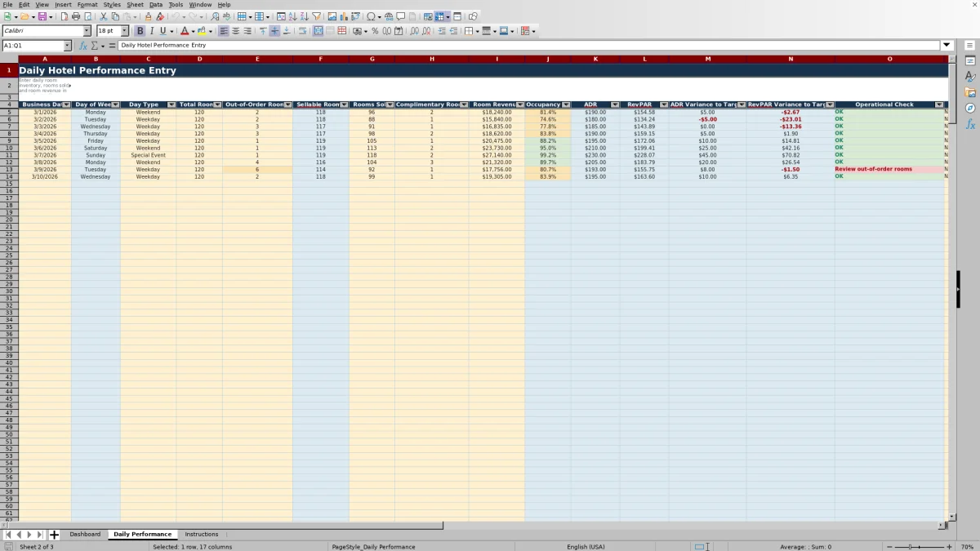
Task: Open the Name Box dropdown arrow
Action: (67, 46)
